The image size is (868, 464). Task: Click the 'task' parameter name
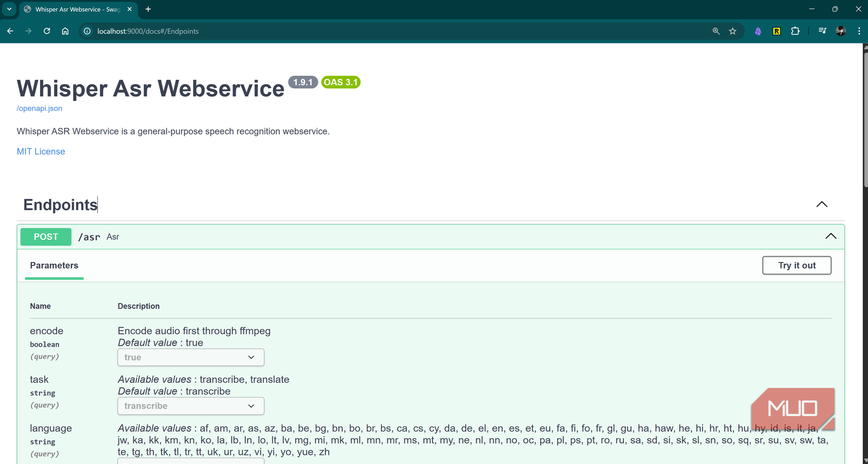(x=39, y=379)
